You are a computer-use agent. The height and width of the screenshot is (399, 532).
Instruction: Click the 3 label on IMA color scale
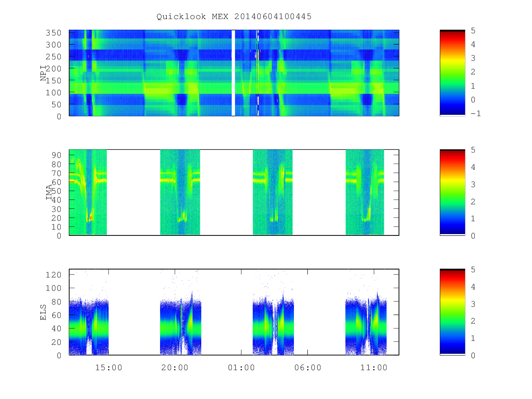coord(473,184)
